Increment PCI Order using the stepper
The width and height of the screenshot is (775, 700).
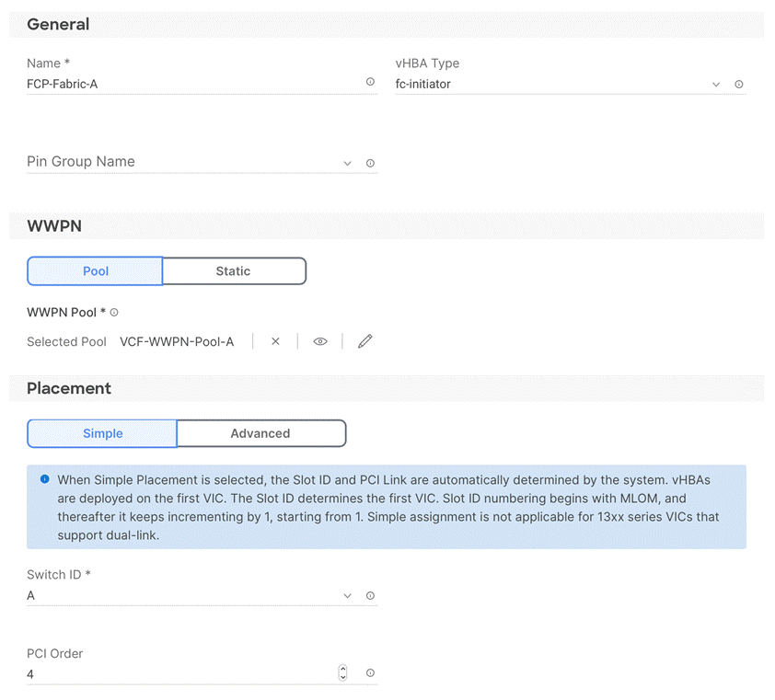click(342, 669)
